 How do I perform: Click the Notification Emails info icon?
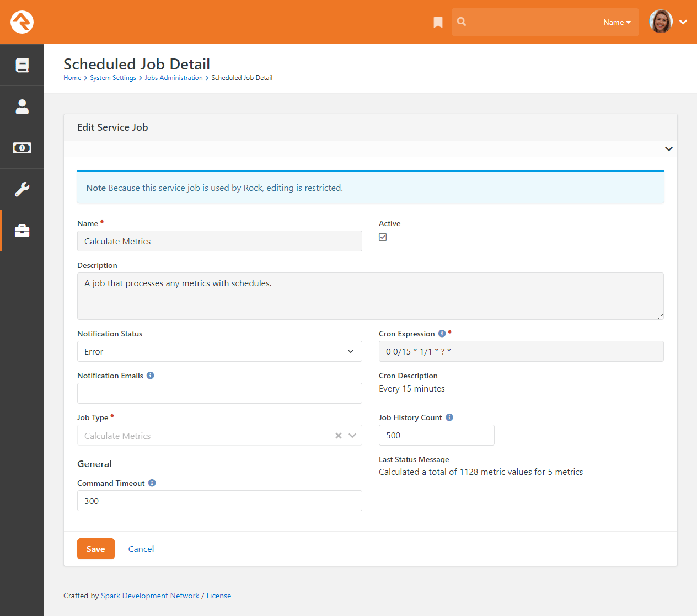[150, 376]
